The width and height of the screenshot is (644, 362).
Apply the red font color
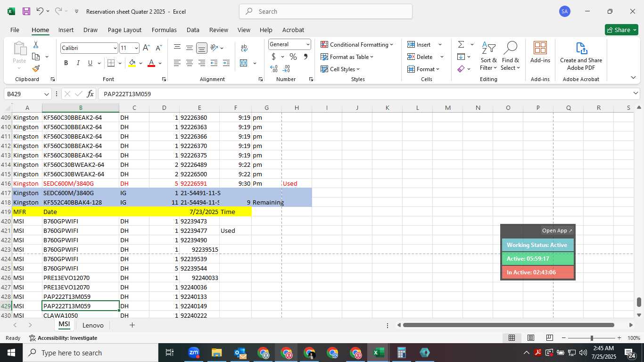[x=151, y=63]
